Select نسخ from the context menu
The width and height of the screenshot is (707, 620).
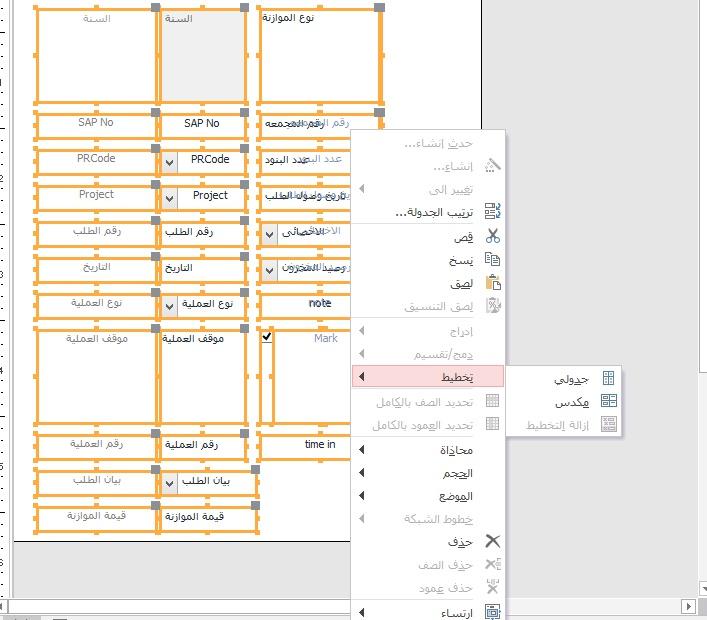coord(427,260)
